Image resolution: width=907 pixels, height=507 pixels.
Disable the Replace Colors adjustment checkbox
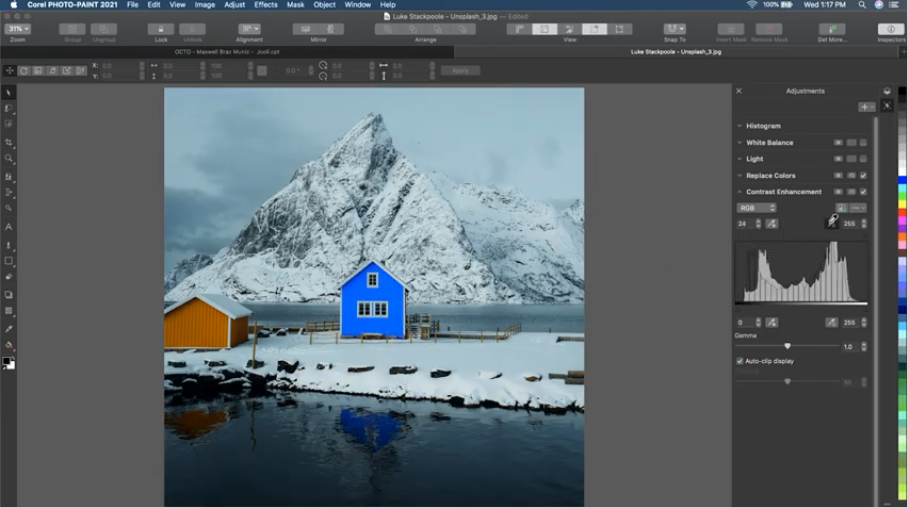point(863,175)
